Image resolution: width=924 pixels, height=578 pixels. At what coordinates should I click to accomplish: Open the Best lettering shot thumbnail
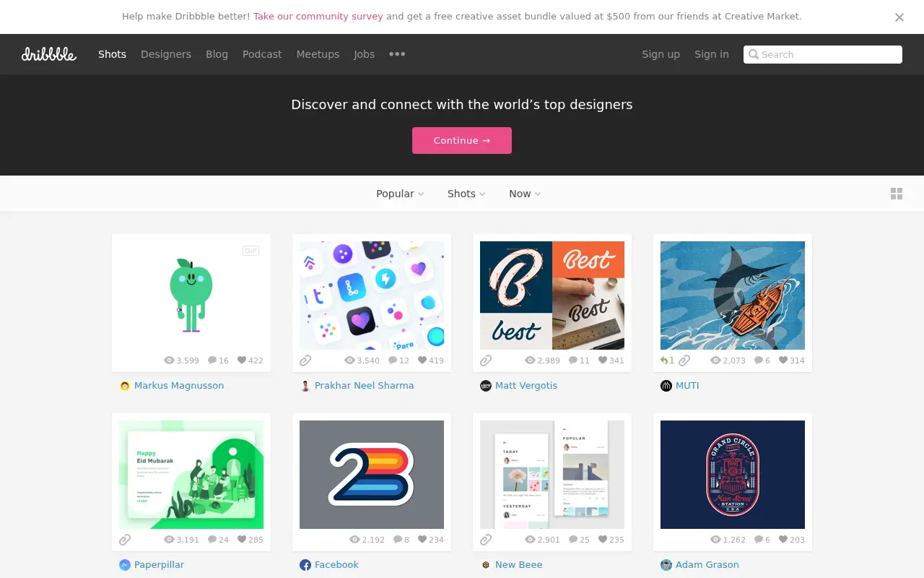(552, 296)
